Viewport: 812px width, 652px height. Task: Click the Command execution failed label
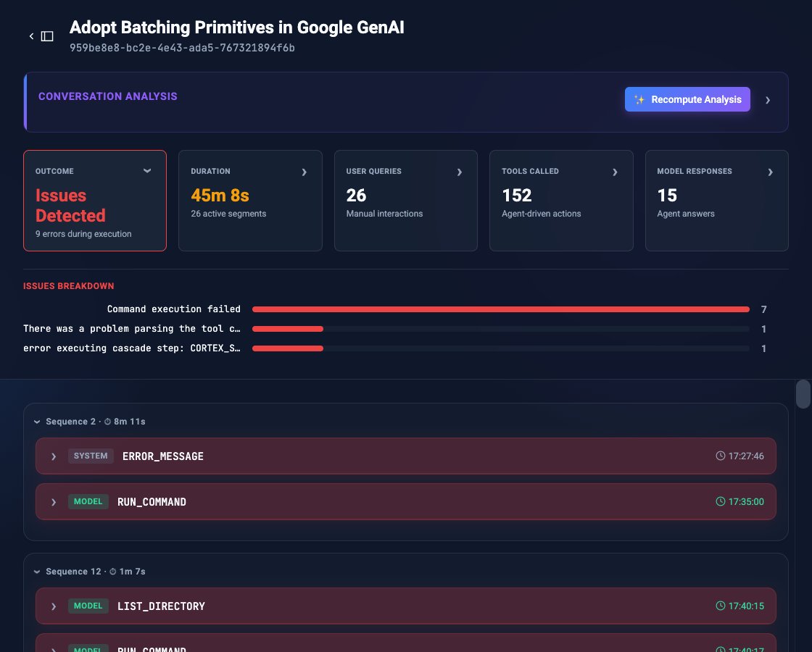(173, 309)
